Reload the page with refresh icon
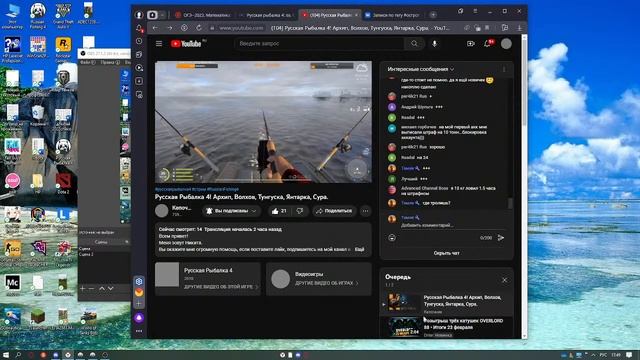 click(x=199, y=28)
